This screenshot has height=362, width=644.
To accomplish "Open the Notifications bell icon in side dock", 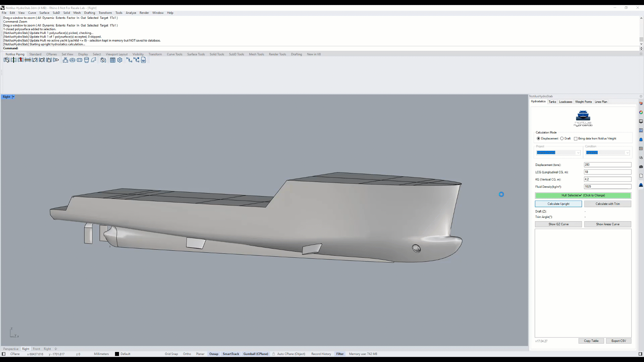I will tap(641, 139).
